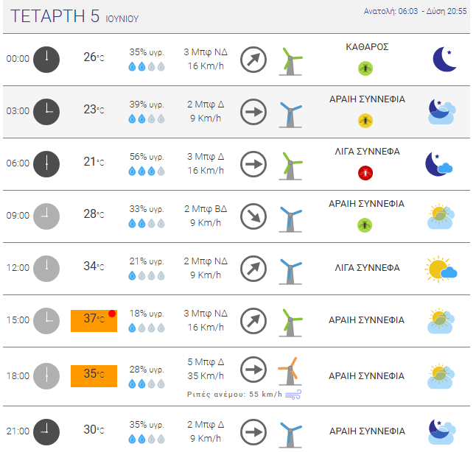Image resolution: width=476 pixels, height=452 pixels.
Task: Click the moon with small cloud at 06:00
Action: [x=439, y=164]
